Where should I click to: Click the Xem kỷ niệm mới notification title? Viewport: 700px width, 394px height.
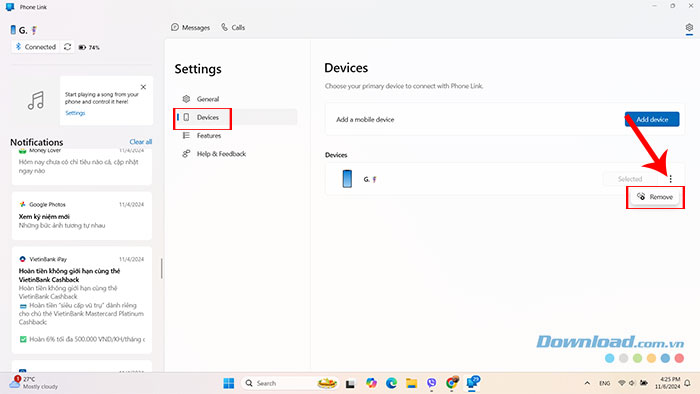[x=44, y=216]
